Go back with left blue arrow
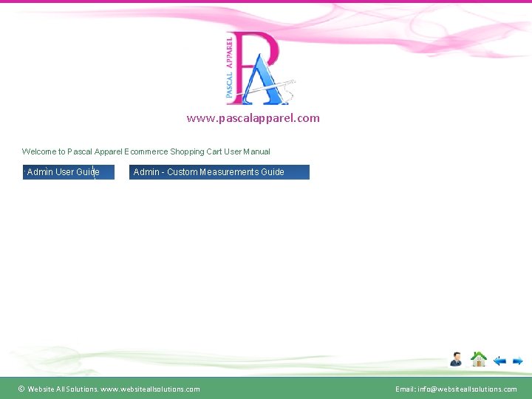 tap(499, 361)
